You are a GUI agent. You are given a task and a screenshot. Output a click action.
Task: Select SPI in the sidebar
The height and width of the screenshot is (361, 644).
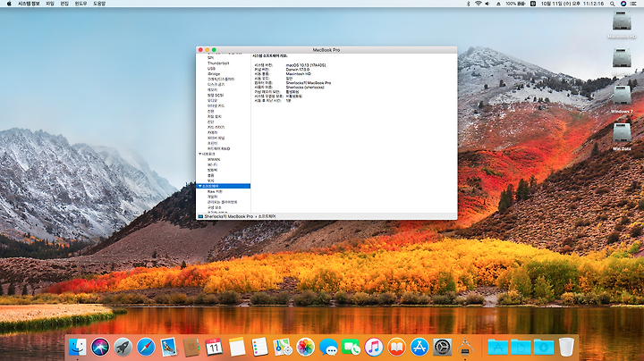pos(210,58)
